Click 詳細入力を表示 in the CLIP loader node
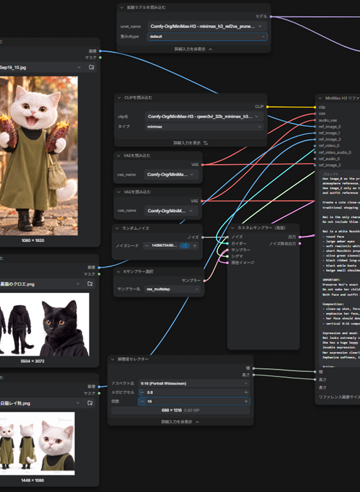 point(190,143)
